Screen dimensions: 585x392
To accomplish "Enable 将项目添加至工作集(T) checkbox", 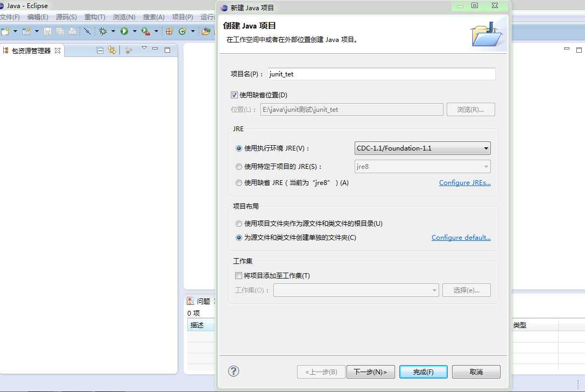I will 238,275.
